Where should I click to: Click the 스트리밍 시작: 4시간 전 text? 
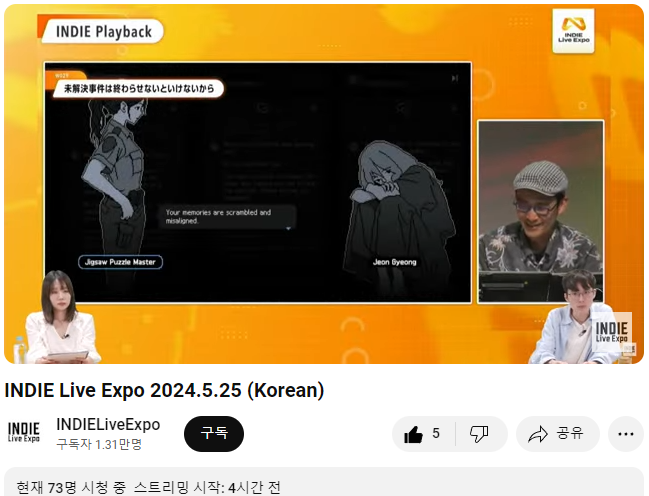(x=207, y=487)
